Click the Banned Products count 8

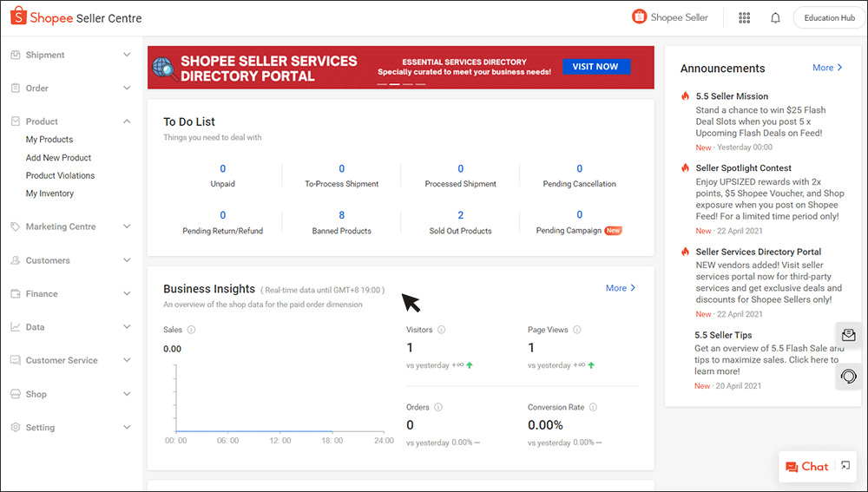coord(341,215)
